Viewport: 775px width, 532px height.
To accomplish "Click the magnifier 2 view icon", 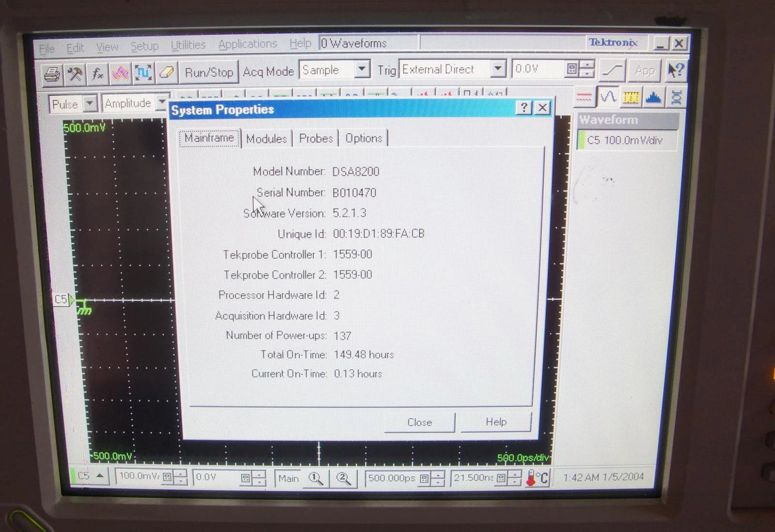I will pos(344,478).
